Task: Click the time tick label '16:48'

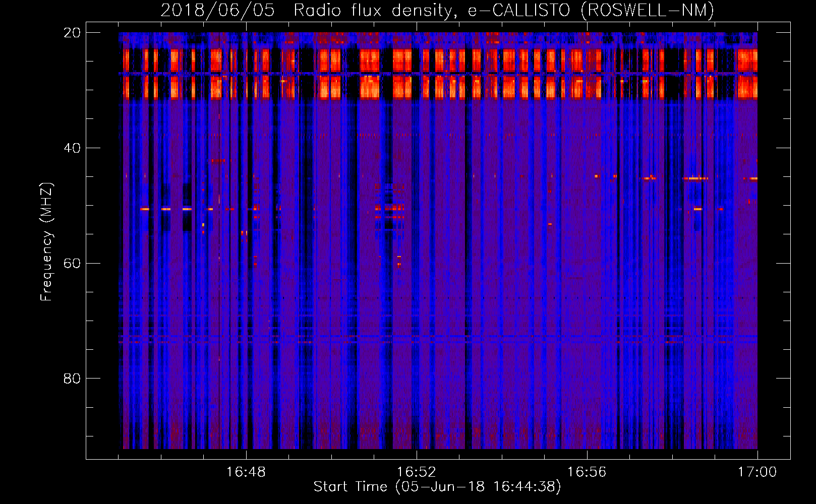Action: pos(246,472)
